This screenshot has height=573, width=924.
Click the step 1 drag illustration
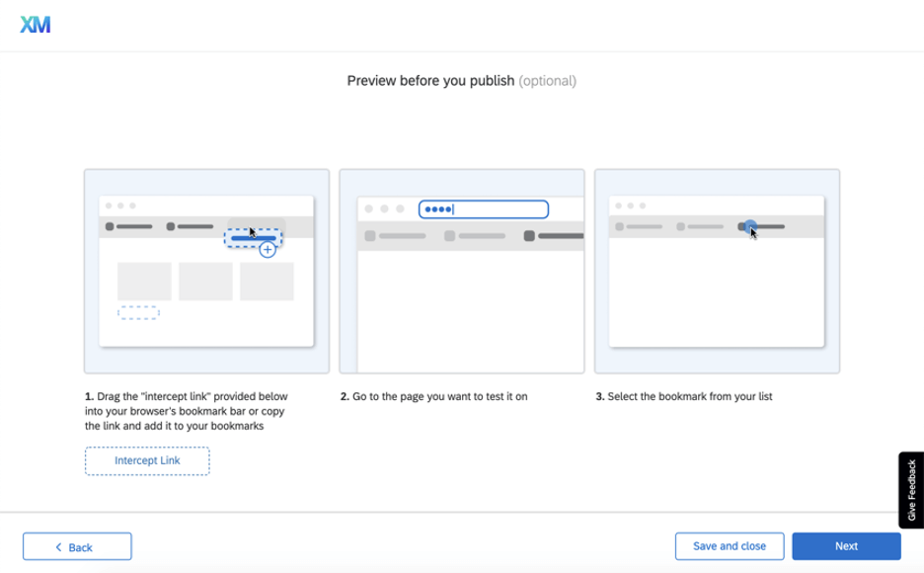207,271
